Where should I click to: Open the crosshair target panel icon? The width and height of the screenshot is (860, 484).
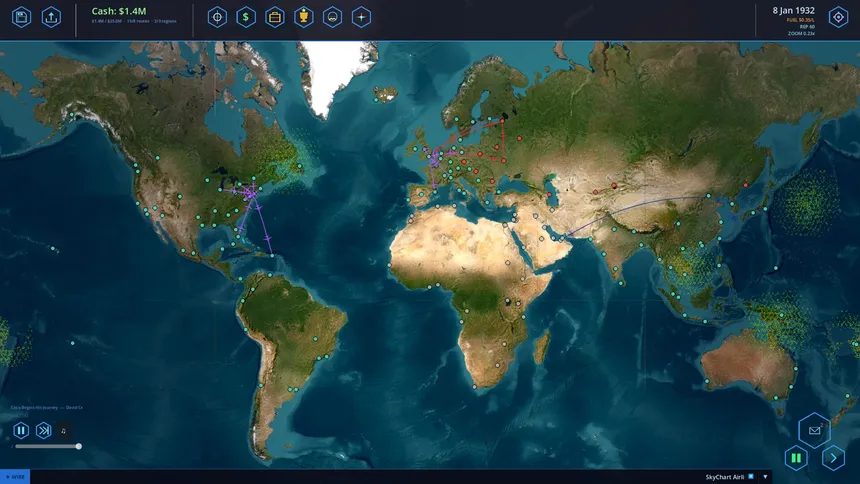[217, 17]
